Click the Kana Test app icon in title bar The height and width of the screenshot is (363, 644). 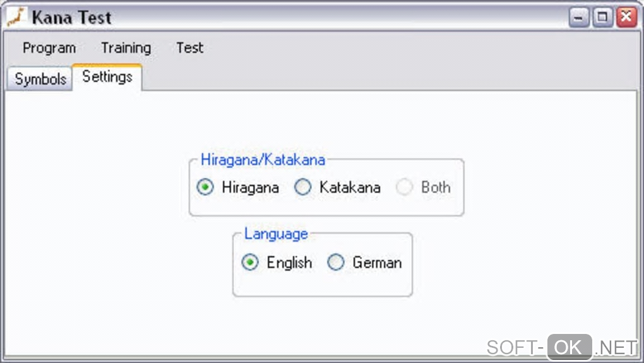point(15,16)
